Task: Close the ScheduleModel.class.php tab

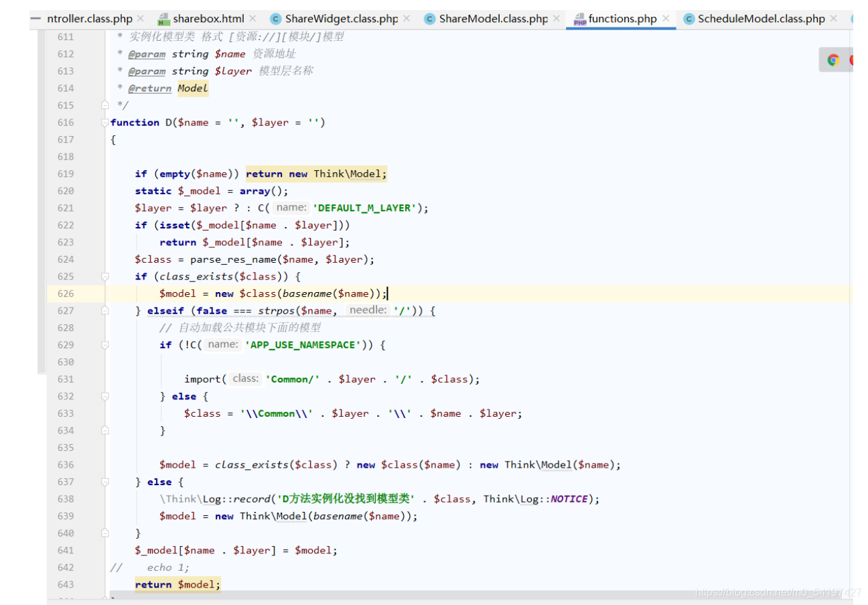Action: (834, 19)
